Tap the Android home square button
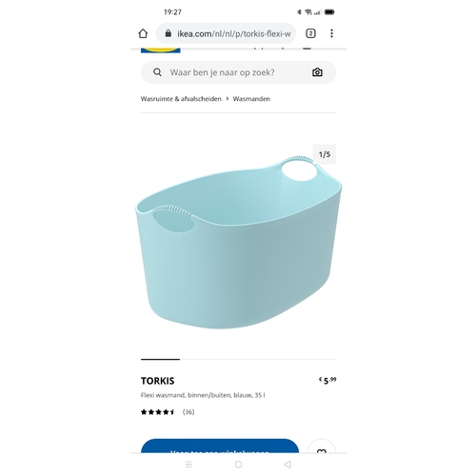476x476 pixels. tap(238, 465)
